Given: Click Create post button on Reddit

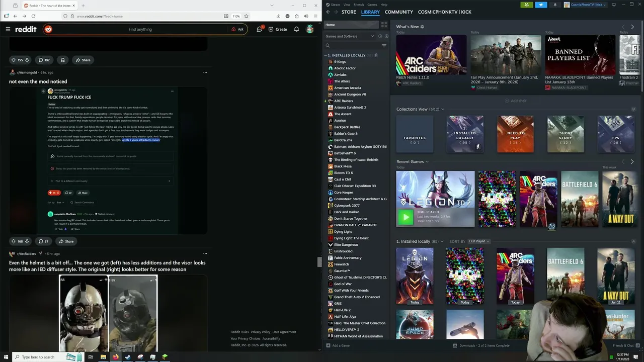Looking at the screenshot, I should pos(278,29).
